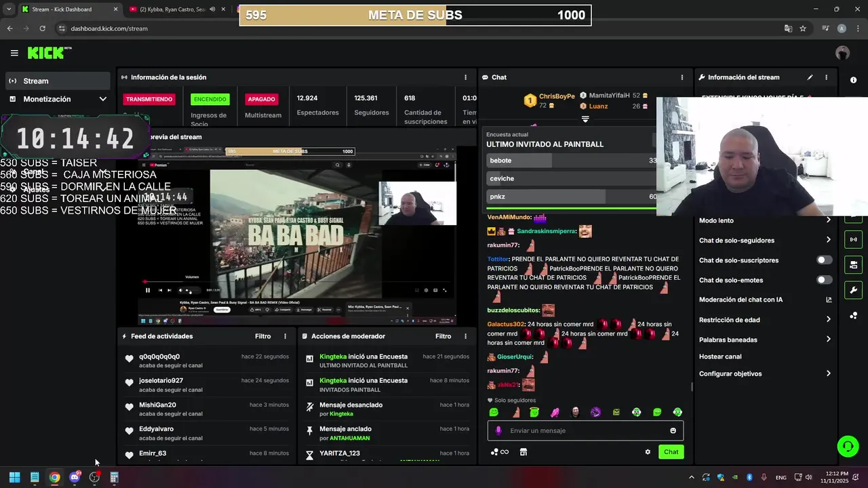The width and height of the screenshot is (868, 488).
Task: Click the camera panel icon on right rail
Action: (853, 264)
